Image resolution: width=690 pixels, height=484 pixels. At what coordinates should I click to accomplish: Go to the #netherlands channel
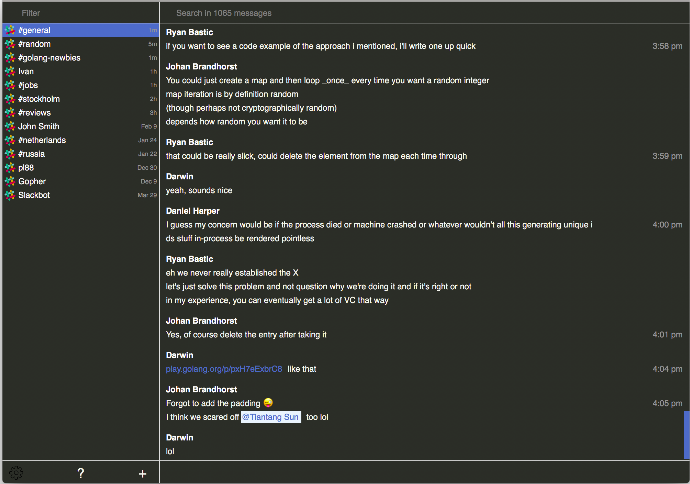click(42, 140)
